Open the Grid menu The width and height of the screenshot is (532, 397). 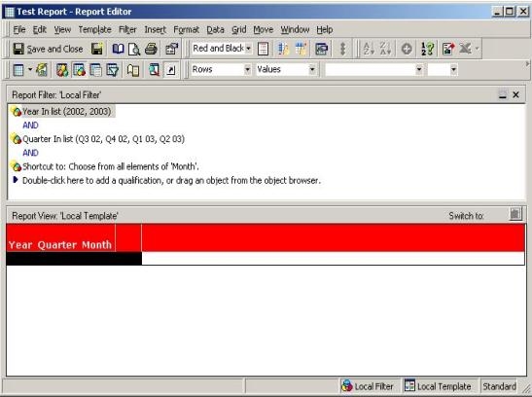[239, 30]
